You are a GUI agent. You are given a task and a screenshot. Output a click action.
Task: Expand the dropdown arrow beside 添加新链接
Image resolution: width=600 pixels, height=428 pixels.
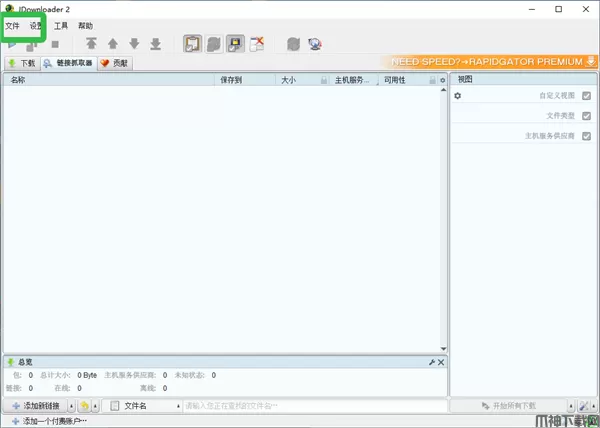(70, 406)
